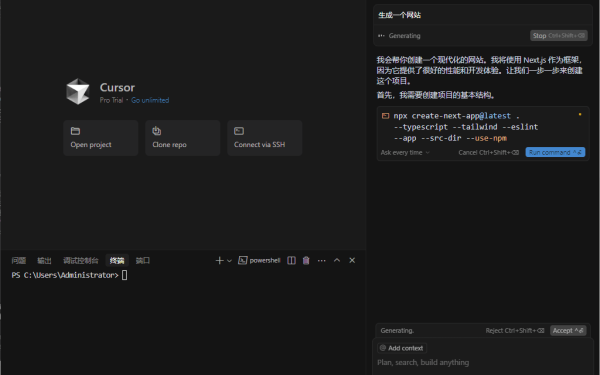600x375 pixels.
Task: Click the terminal icon beside npx command
Action: [x=385, y=116]
